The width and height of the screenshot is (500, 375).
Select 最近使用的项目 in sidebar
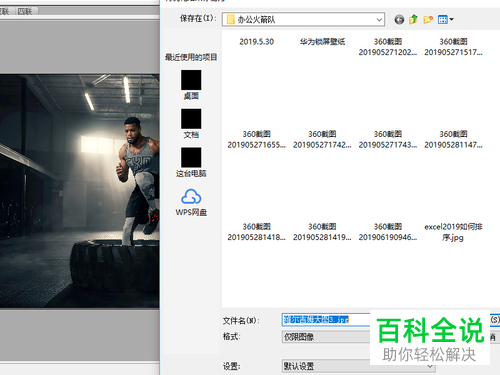pyautogui.click(x=191, y=57)
